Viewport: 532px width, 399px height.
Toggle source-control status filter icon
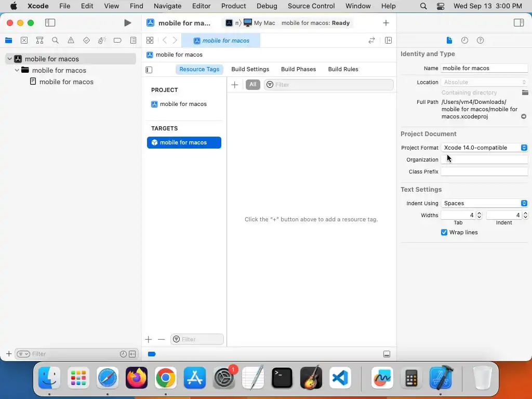(132, 354)
